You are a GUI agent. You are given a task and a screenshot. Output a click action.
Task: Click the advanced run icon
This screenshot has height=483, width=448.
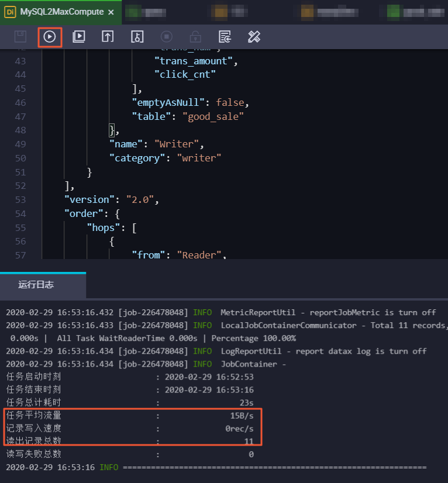(79, 37)
